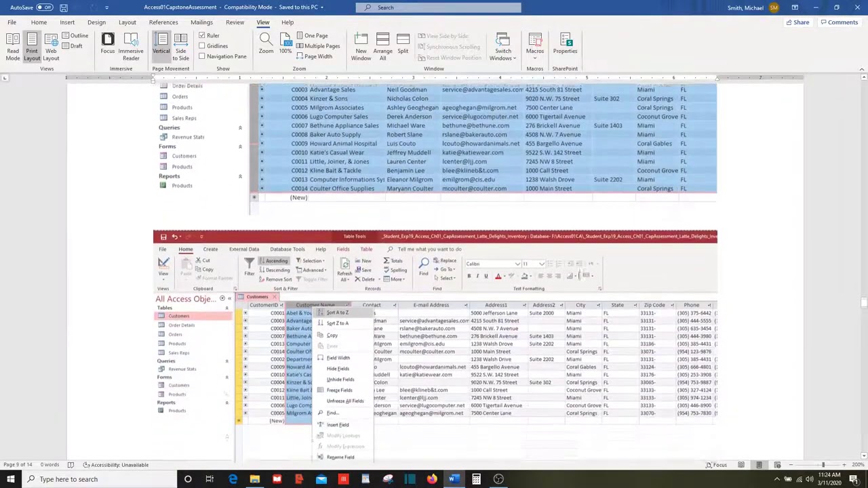Click the Save icon in title bar

click(63, 7)
